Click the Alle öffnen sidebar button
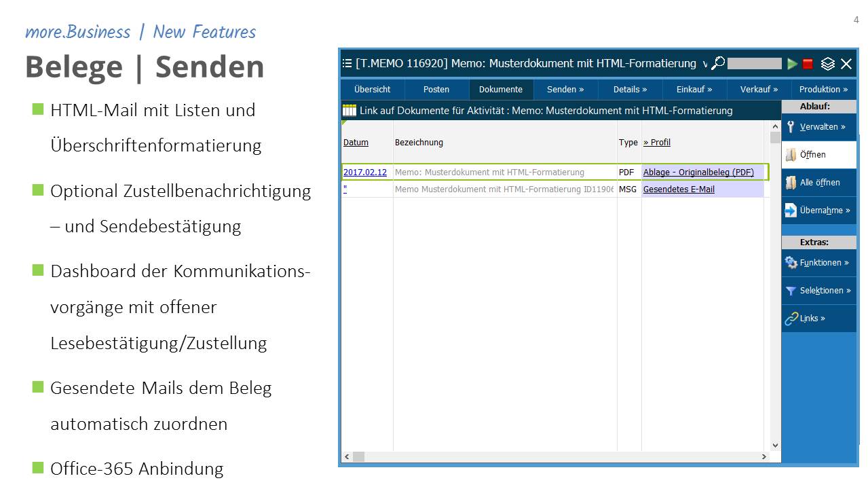Viewport: 868px width, 489px height. (x=819, y=183)
